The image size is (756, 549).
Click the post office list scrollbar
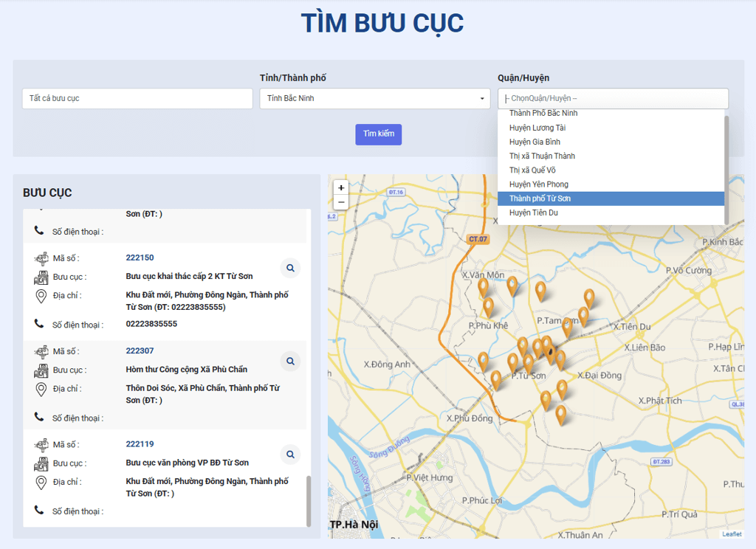pyautogui.click(x=309, y=500)
